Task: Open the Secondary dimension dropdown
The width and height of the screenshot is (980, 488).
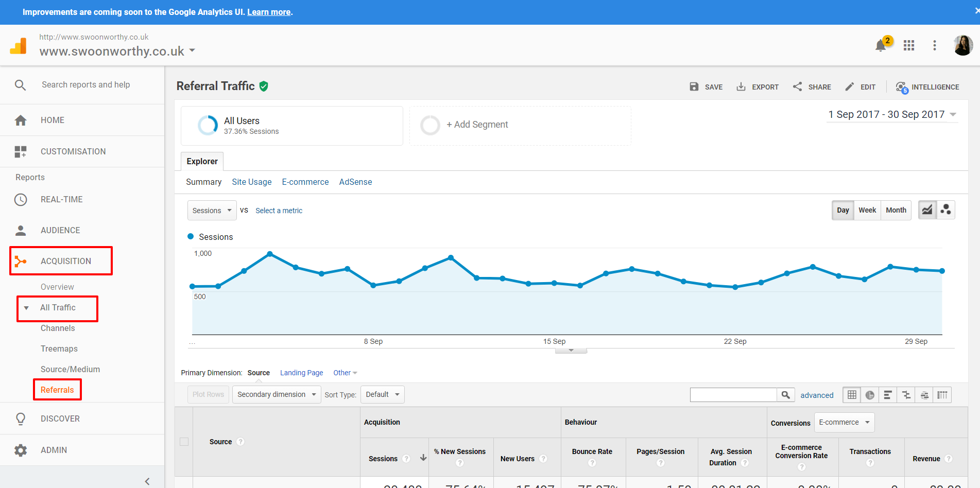Action: (277, 395)
